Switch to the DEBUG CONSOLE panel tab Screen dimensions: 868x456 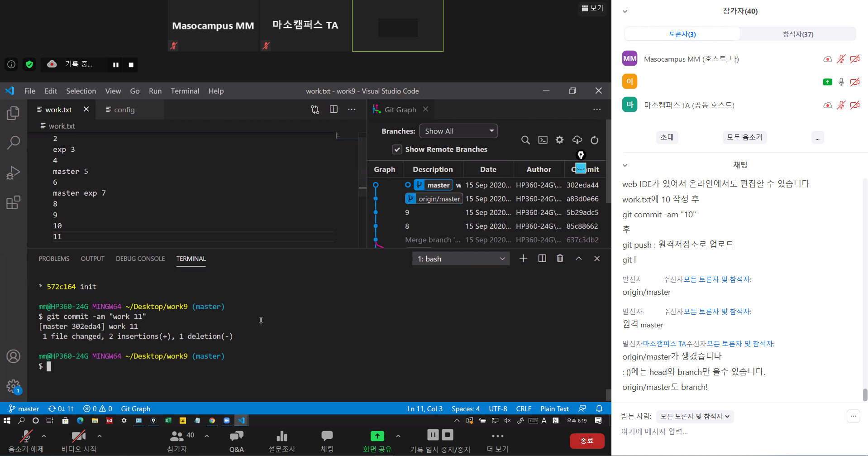point(140,259)
